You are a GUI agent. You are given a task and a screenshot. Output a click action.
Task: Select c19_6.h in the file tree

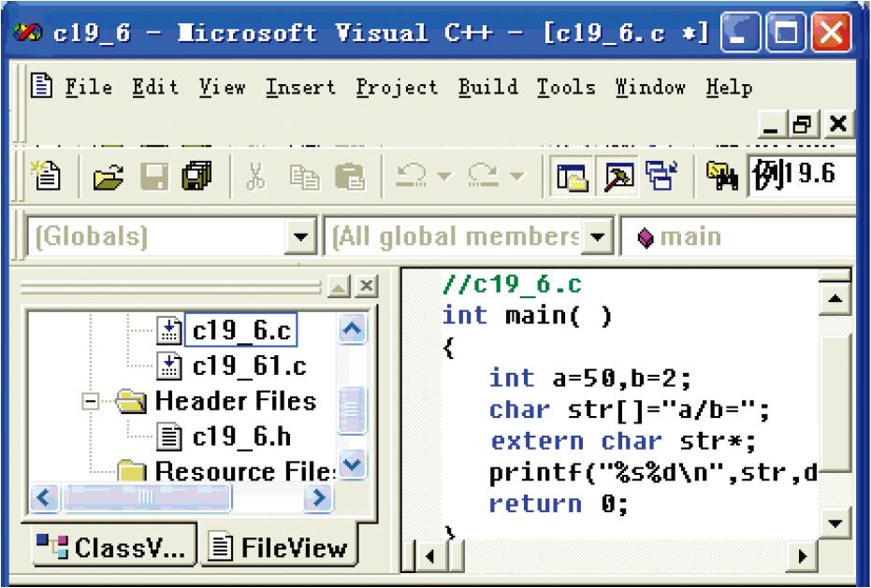coord(241,437)
